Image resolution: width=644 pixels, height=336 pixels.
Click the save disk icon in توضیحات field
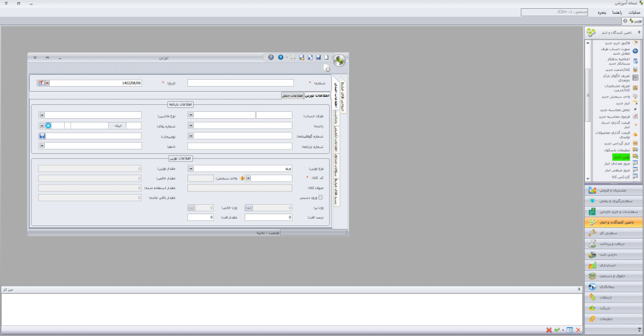(42, 136)
